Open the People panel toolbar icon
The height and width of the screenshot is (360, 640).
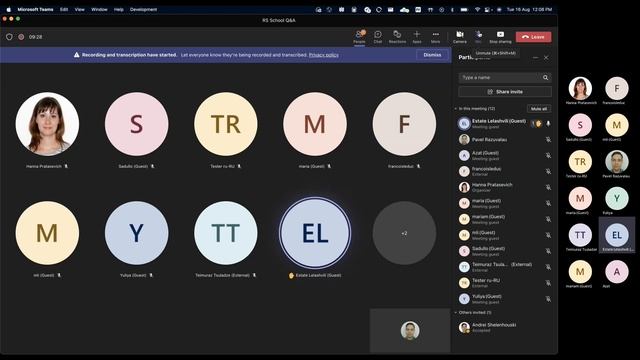[359, 36]
